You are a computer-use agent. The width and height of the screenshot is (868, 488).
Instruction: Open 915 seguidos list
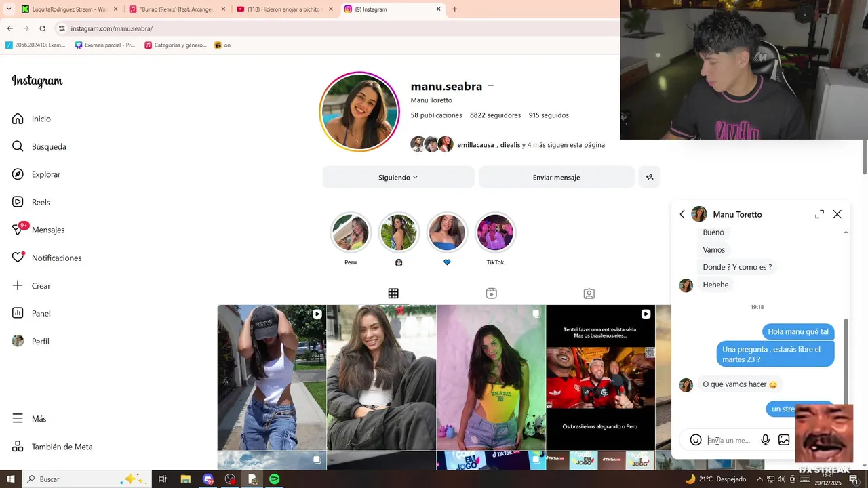(x=549, y=115)
